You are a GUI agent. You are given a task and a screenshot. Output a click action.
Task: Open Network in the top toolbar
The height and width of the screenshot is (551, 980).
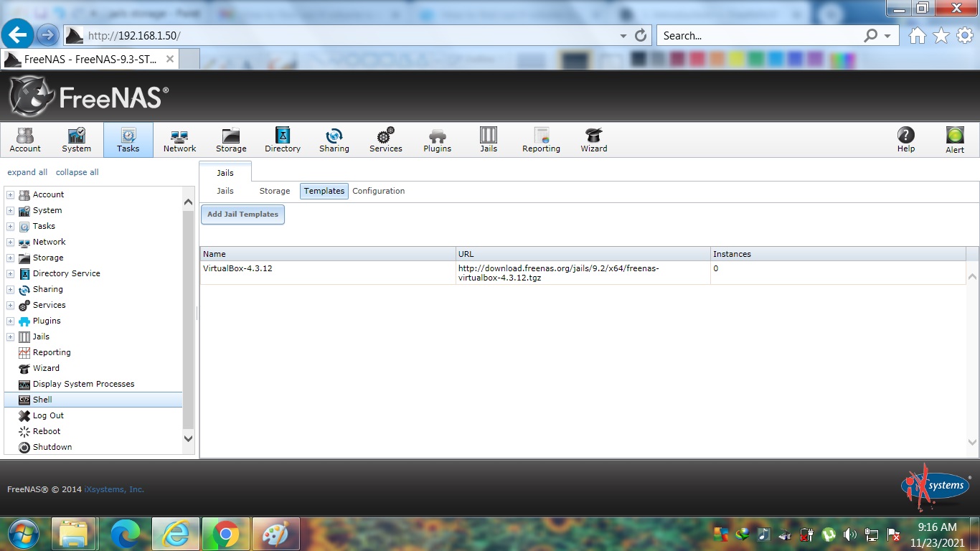click(x=179, y=140)
